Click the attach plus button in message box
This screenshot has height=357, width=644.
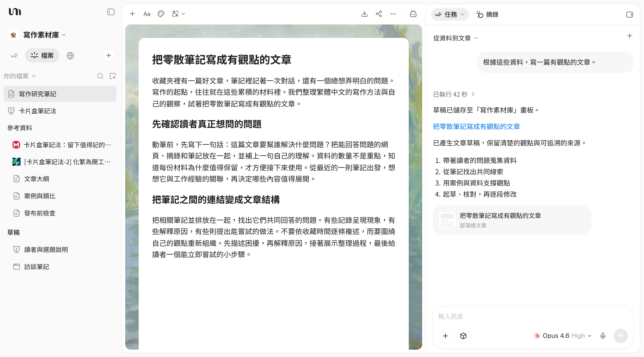tap(445, 336)
